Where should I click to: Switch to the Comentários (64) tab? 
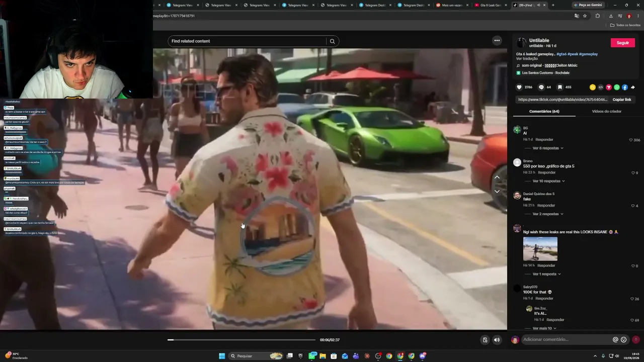point(544,111)
